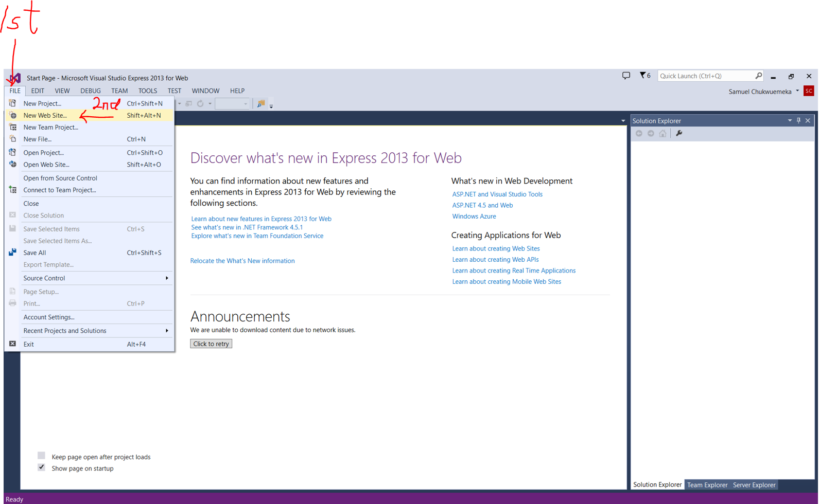819x504 pixels.
Task: Click the New Web Site globe icon
Action: coord(12,115)
